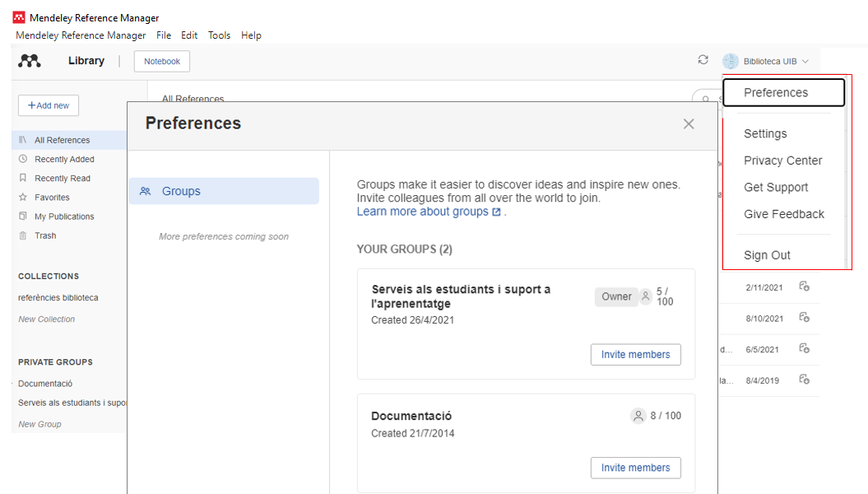This screenshot has width=868, height=494.
Task: Expand the Biblioteca UIB account dropdown
Action: (805, 62)
